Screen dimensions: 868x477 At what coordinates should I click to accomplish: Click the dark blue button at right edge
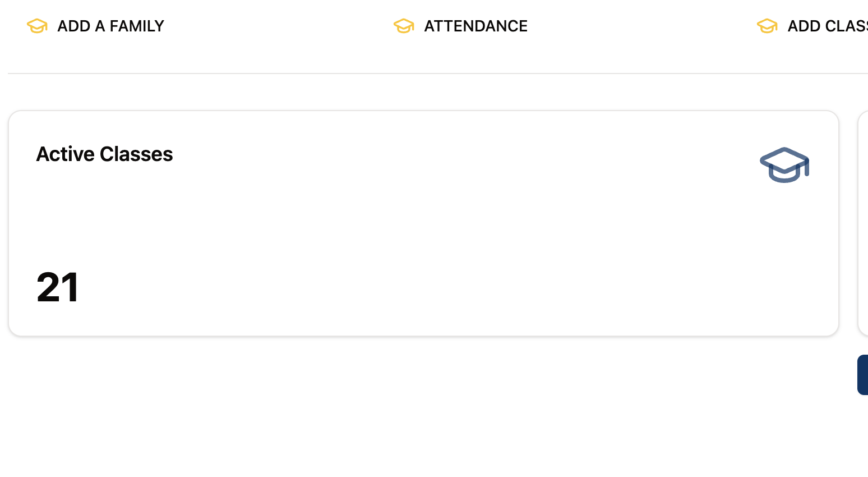863,375
